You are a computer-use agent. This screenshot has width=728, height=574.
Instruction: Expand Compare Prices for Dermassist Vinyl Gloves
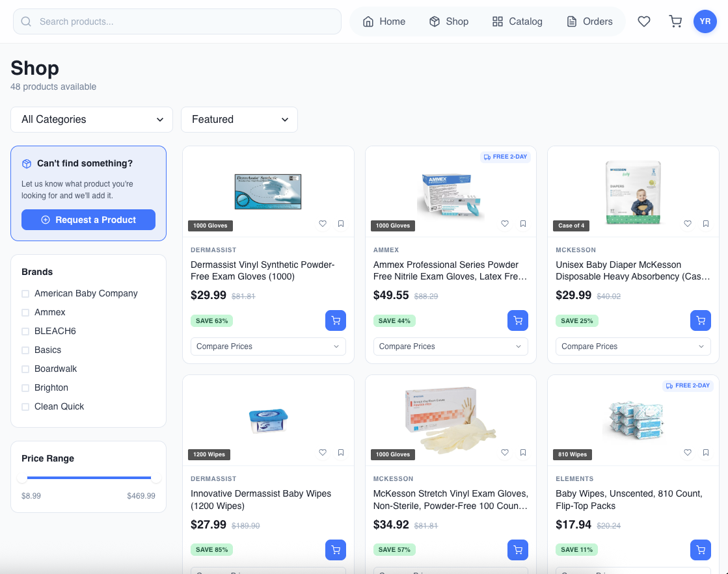click(268, 346)
